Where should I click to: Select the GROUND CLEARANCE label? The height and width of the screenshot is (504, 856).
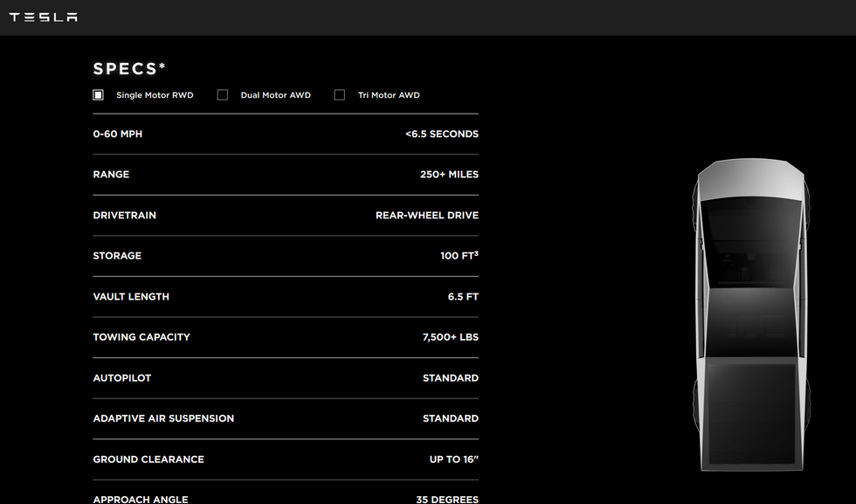click(148, 459)
